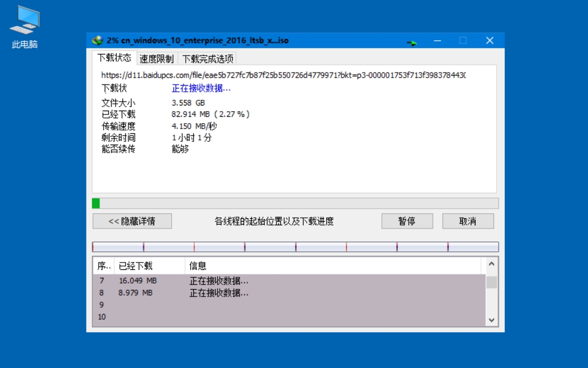The width and height of the screenshot is (588, 368).
Task: Click the downloaded amount 82.914 MB (2.27 %)
Action: coord(210,114)
